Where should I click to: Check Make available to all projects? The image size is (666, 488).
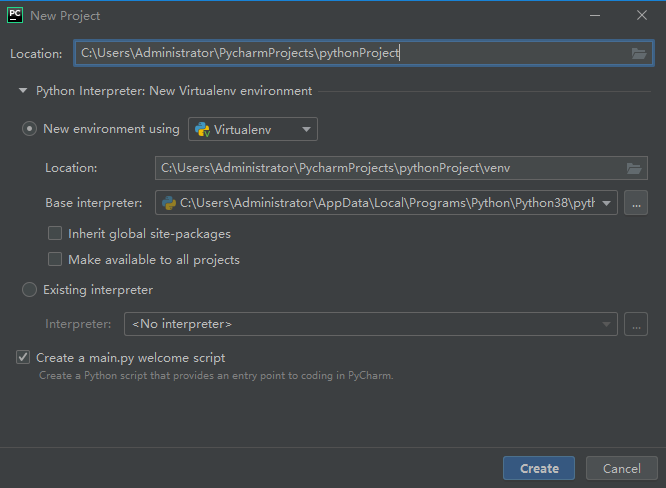point(55,260)
